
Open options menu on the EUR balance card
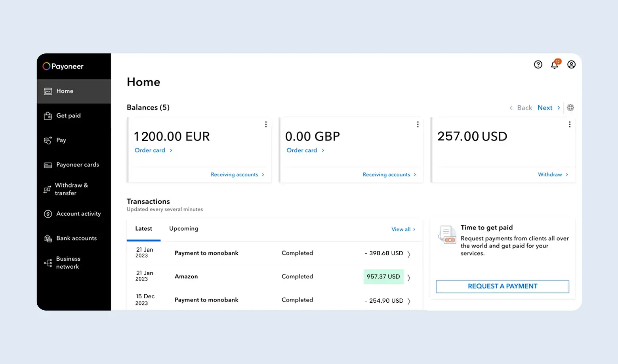point(266,124)
